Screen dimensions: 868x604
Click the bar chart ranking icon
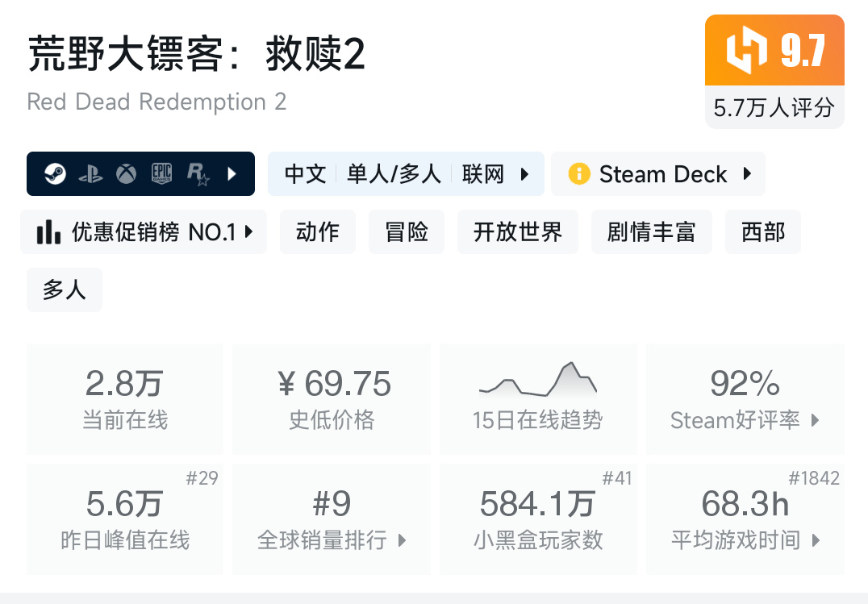(48, 232)
